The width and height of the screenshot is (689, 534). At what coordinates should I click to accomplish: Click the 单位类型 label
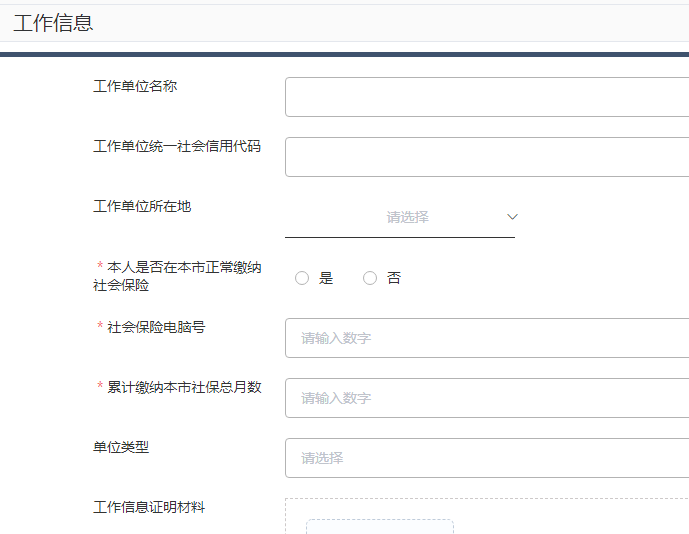(x=121, y=447)
